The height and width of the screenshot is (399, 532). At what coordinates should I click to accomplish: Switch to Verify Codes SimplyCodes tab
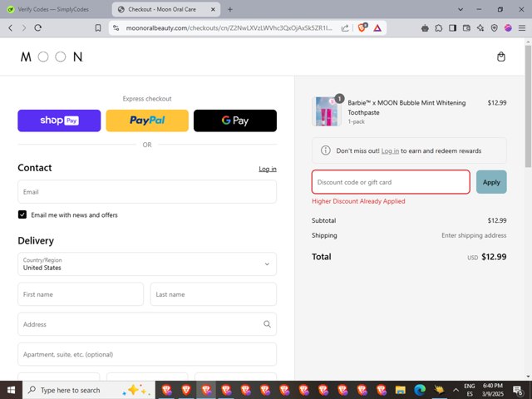[53, 9]
